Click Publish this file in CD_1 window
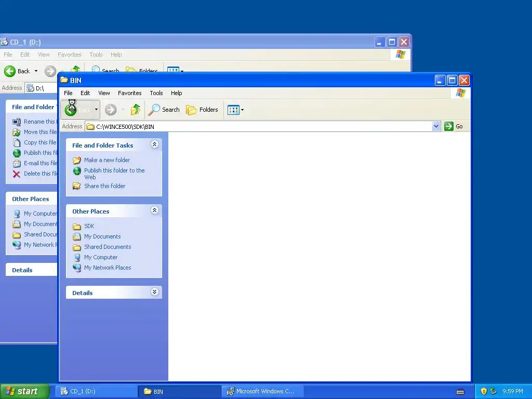532x399 pixels. click(40, 153)
